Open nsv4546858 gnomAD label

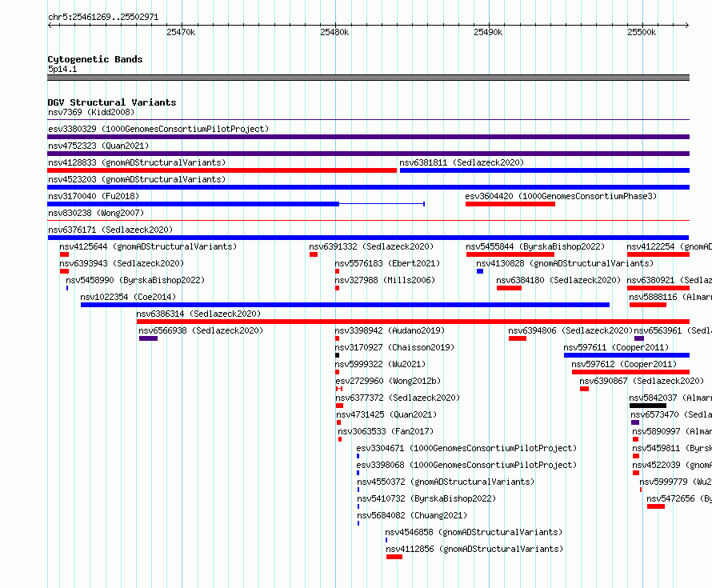(474, 532)
